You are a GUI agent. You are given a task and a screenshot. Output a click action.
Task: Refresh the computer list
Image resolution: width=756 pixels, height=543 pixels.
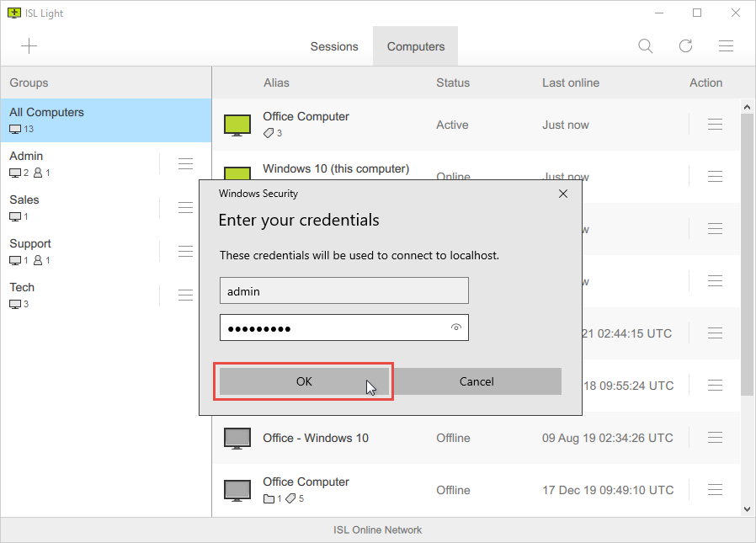[685, 45]
